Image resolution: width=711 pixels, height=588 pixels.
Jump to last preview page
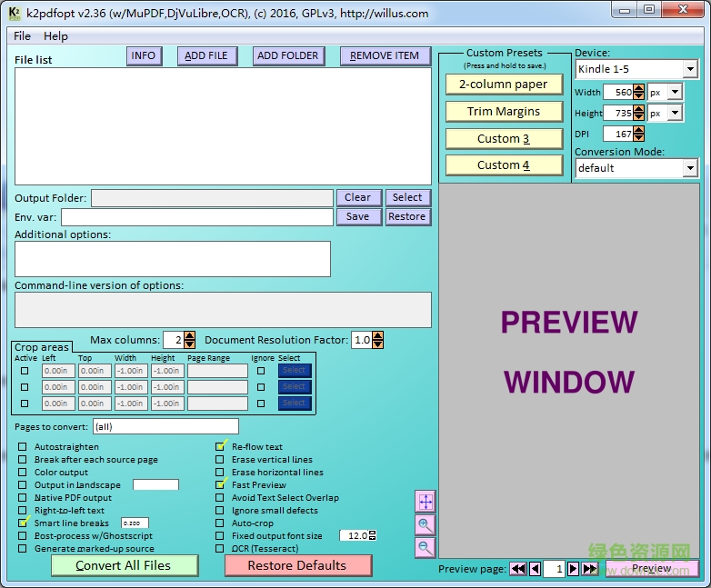(590, 569)
